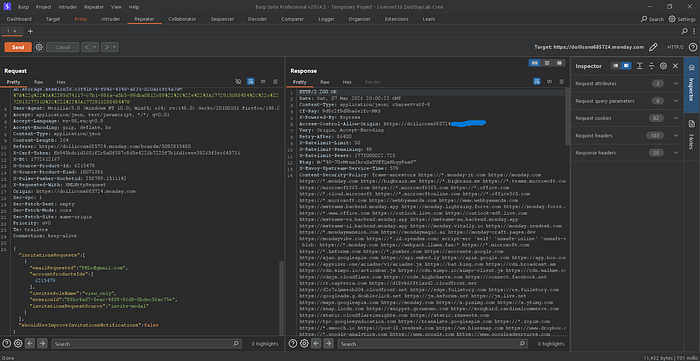Go forward to next request in history
This screenshot has height=361, width=700.
[x=106, y=47]
